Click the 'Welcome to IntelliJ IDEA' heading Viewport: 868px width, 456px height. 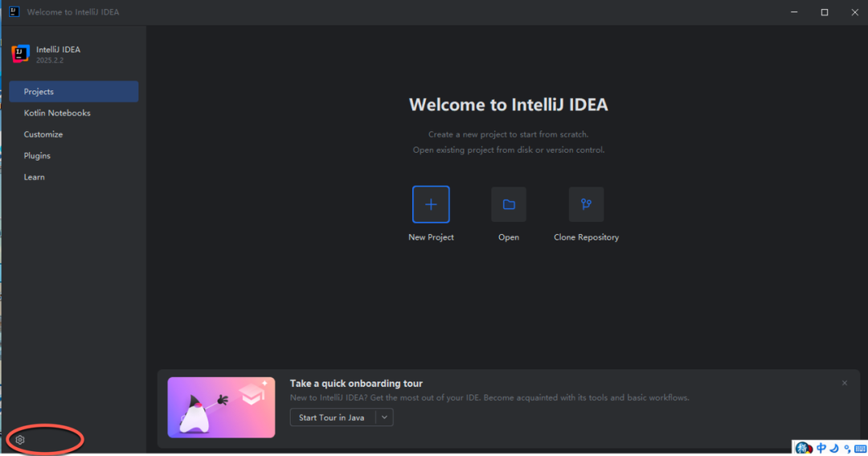click(x=508, y=105)
